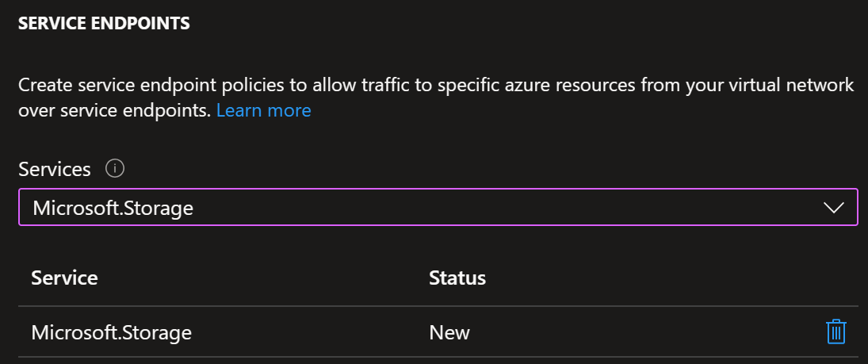This screenshot has width=868, height=364.
Task: Delete the Microsoft.Storage service endpoint row
Action: tap(835, 331)
